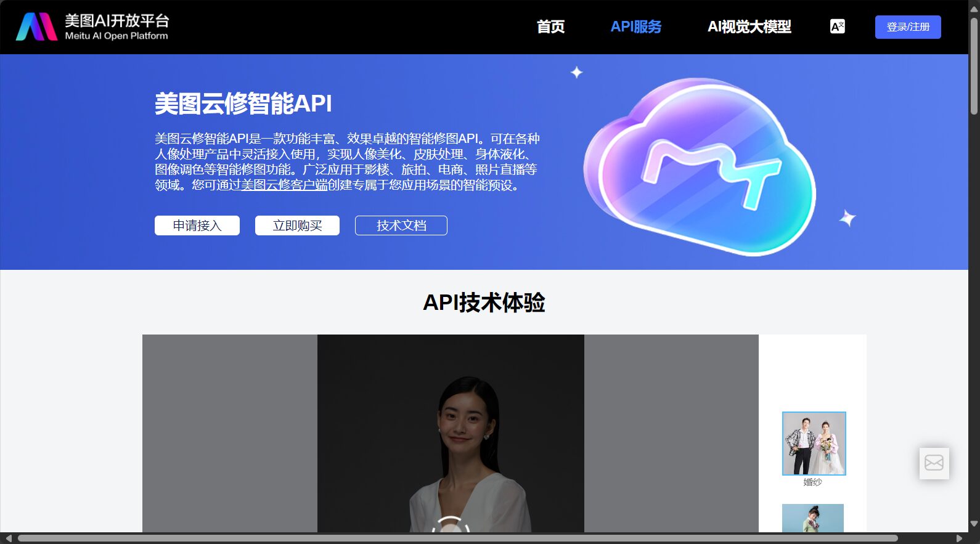Click the 立即购买 button
The height and width of the screenshot is (544, 980).
click(x=297, y=225)
